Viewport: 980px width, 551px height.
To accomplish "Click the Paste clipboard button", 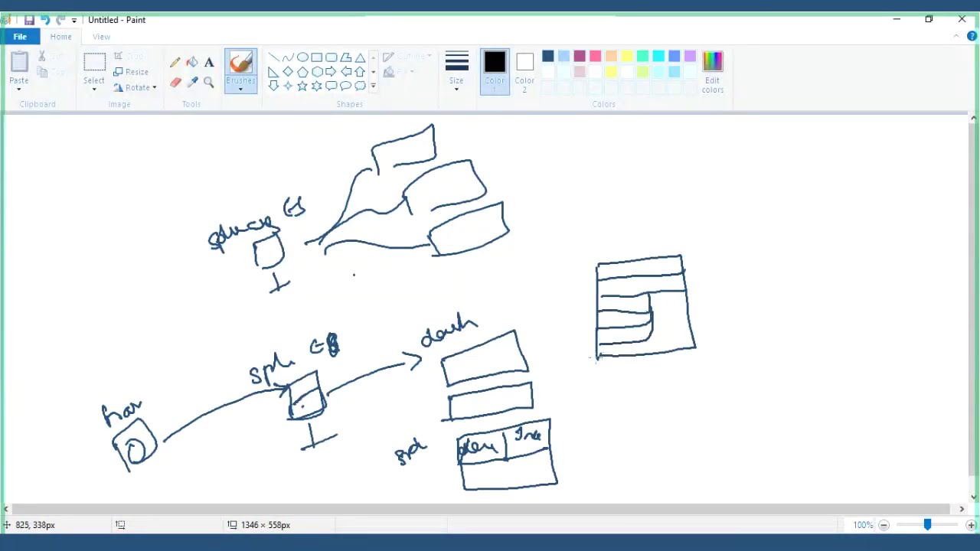I will point(19,67).
